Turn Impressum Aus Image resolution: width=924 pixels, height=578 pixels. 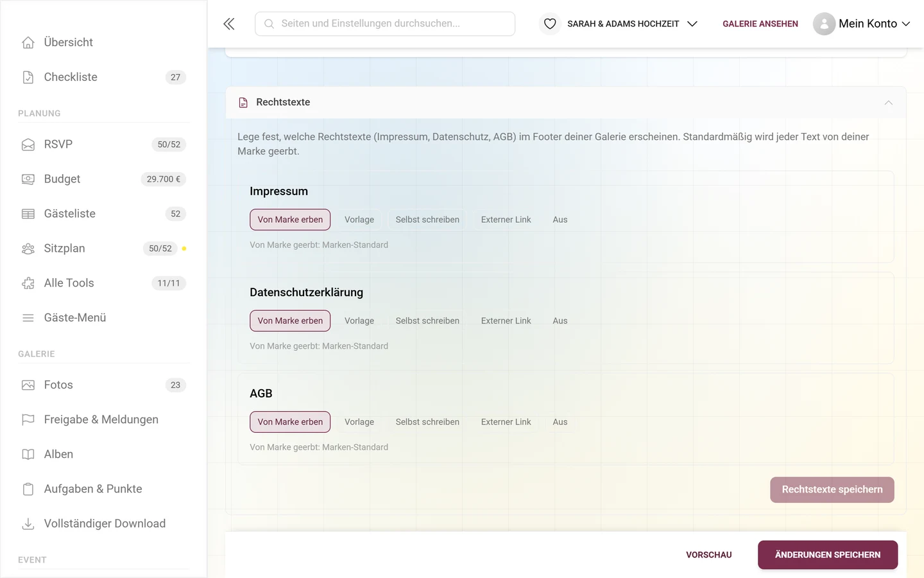click(x=560, y=220)
